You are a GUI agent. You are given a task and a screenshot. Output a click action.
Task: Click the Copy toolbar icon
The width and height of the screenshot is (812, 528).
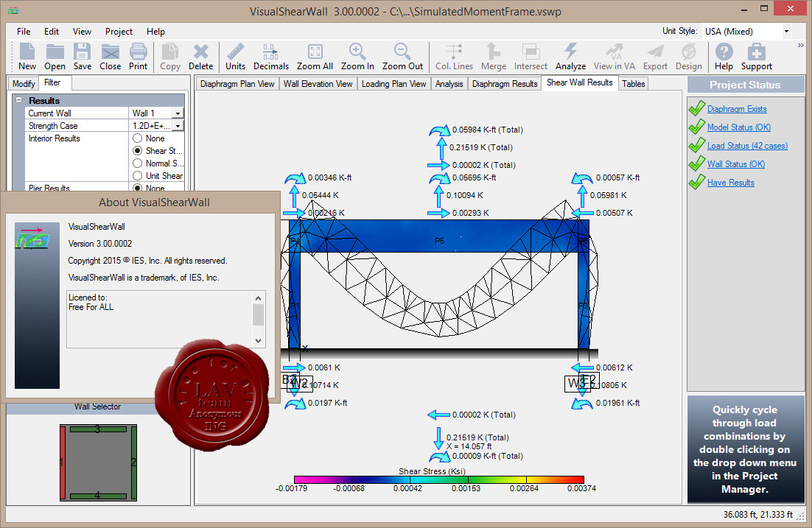pos(170,57)
